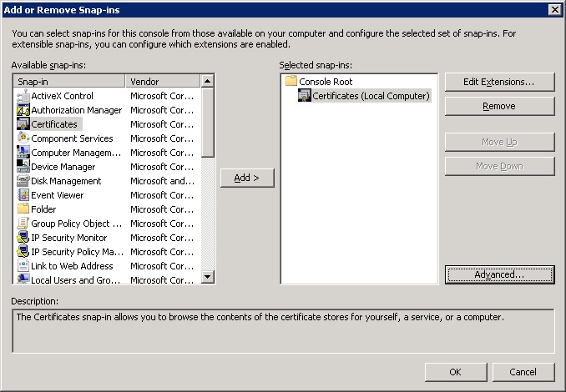The height and width of the screenshot is (392, 566).
Task: Open Advanced options
Action: pos(499,274)
